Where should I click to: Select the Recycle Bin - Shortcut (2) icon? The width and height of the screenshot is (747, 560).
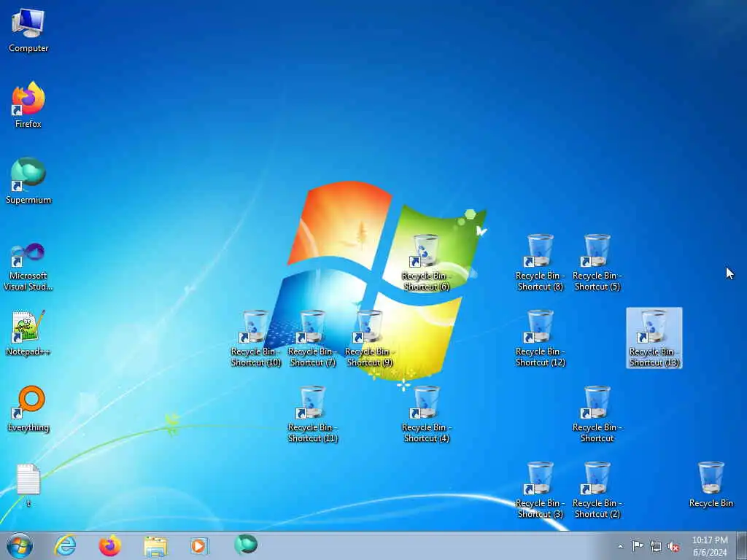pos(597,489)
